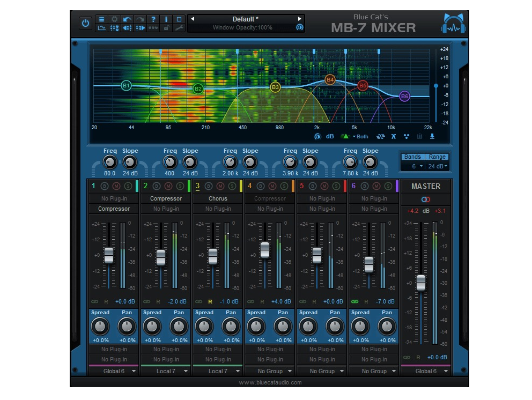Open band 2 Compressor plug-in slot
This screenshot has height=400, width=532.
point(166,198)
